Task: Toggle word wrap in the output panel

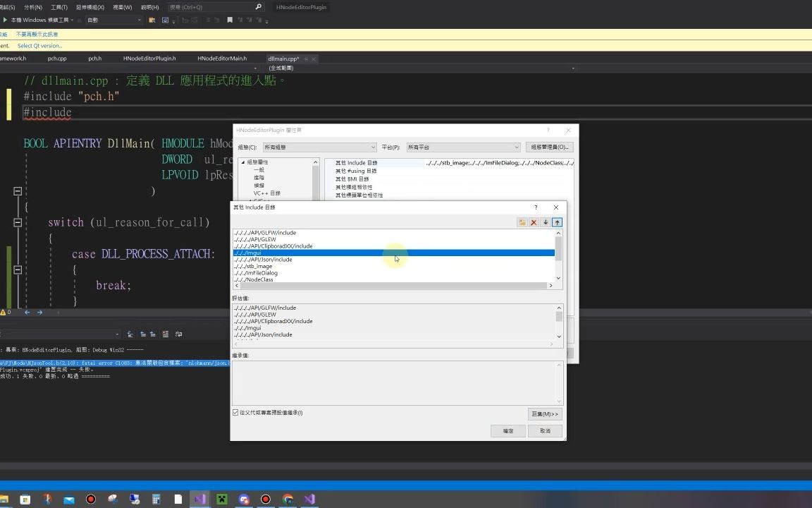Action: (178, 334)
